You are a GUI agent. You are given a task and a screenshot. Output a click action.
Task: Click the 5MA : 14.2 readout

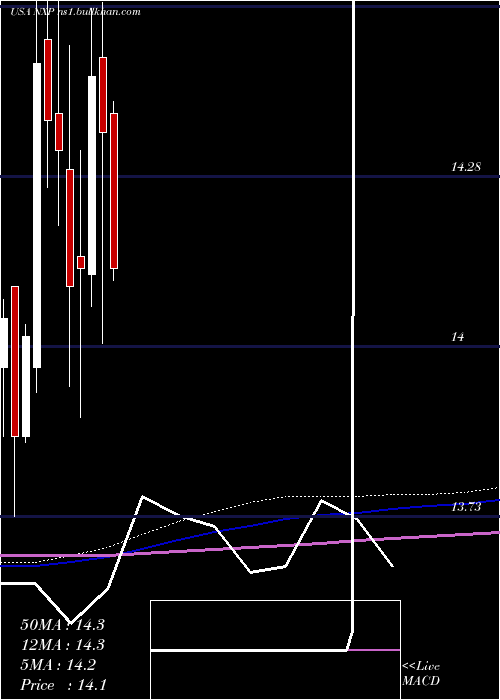click(58, 665)
